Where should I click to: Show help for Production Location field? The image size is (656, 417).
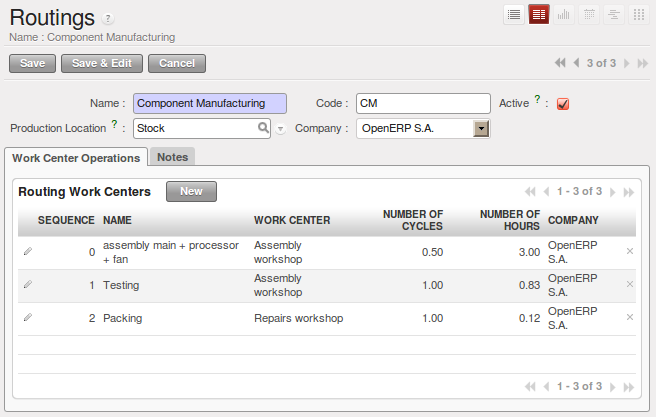coord(114,123)
